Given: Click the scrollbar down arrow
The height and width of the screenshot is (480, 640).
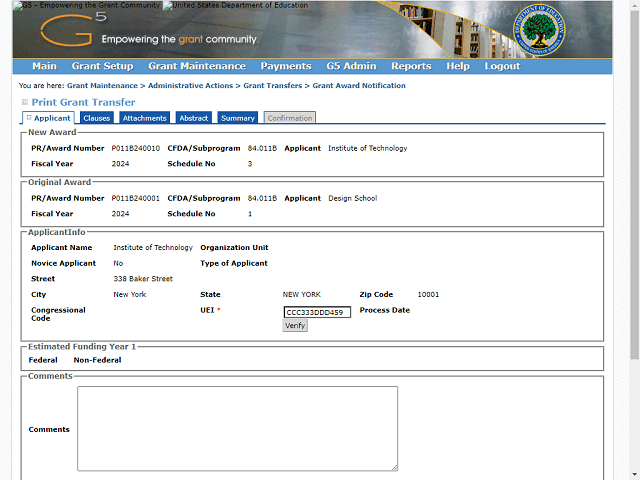Looking at the screenshot, I should (634, 475).
